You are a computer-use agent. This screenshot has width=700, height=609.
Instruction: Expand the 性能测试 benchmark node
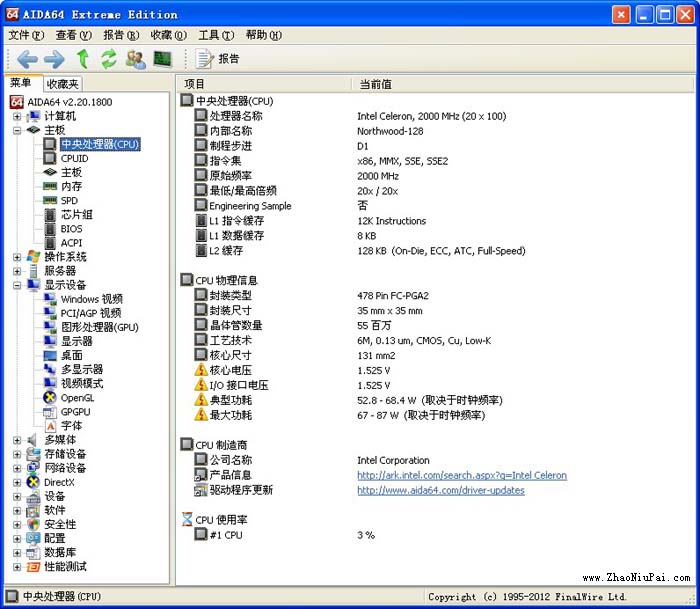[17, 567]
